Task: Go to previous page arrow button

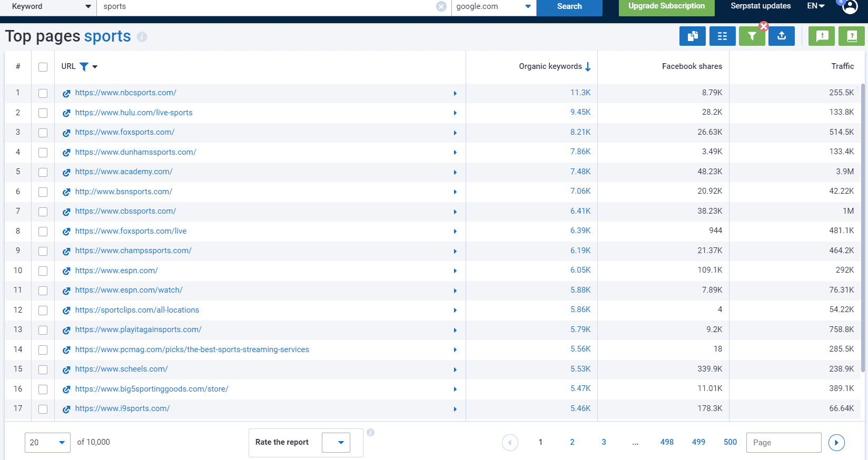Action: tap(510, 443)
